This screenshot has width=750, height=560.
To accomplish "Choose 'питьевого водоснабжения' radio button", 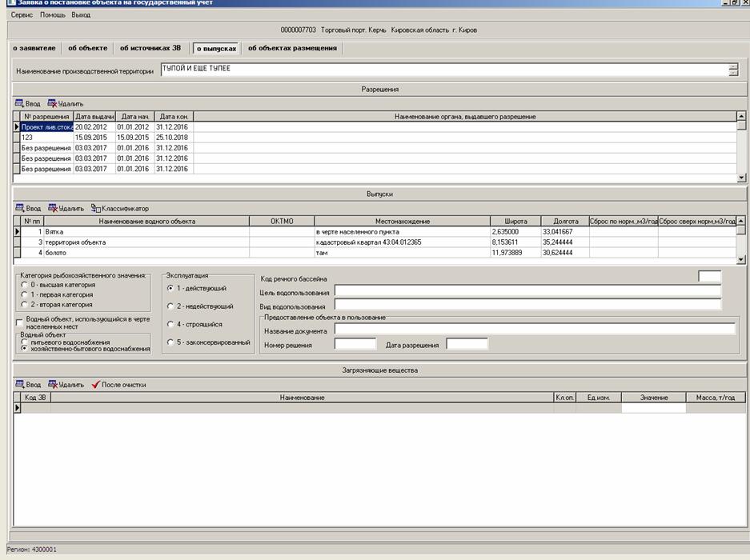I will tap(24, 342).
